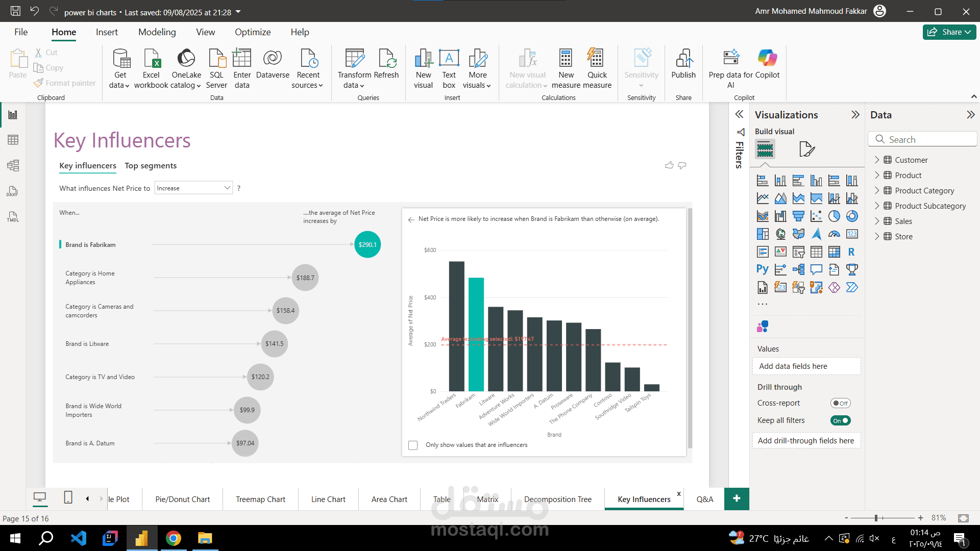This screenshot has height=551, width=980.
Task: Select the Fabrikam $290.1 bubble
Action: coord(367,244)
